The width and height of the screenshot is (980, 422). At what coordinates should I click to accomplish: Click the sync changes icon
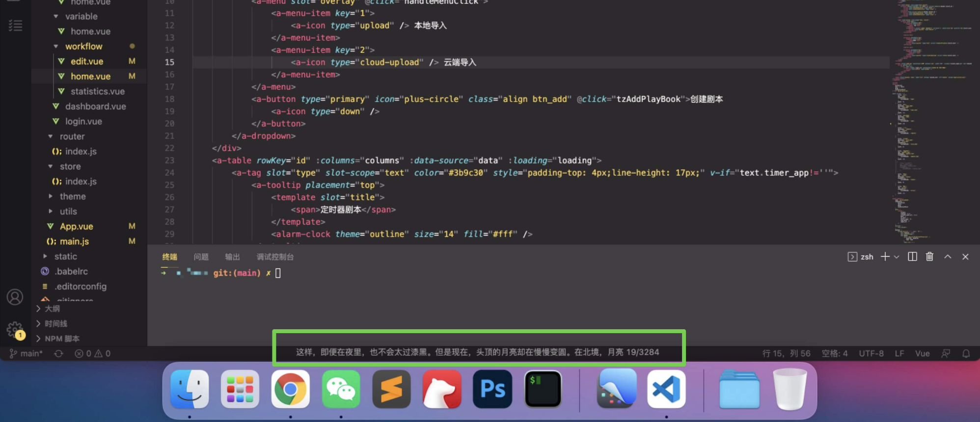(58, 353)
